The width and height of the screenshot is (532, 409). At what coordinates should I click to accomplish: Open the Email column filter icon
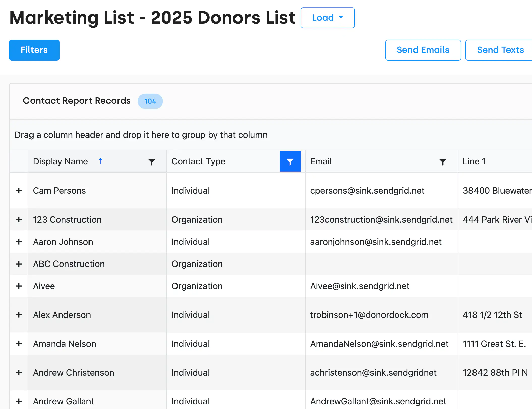(442, 162)
